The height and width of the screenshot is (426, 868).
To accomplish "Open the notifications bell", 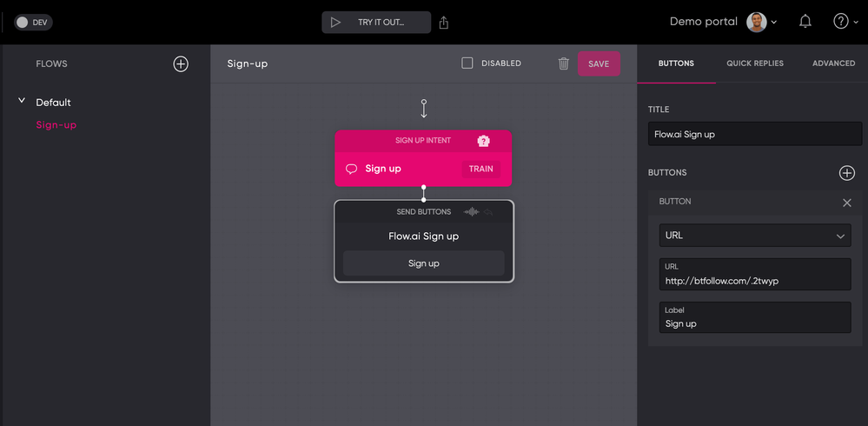I will pos(805,22).
